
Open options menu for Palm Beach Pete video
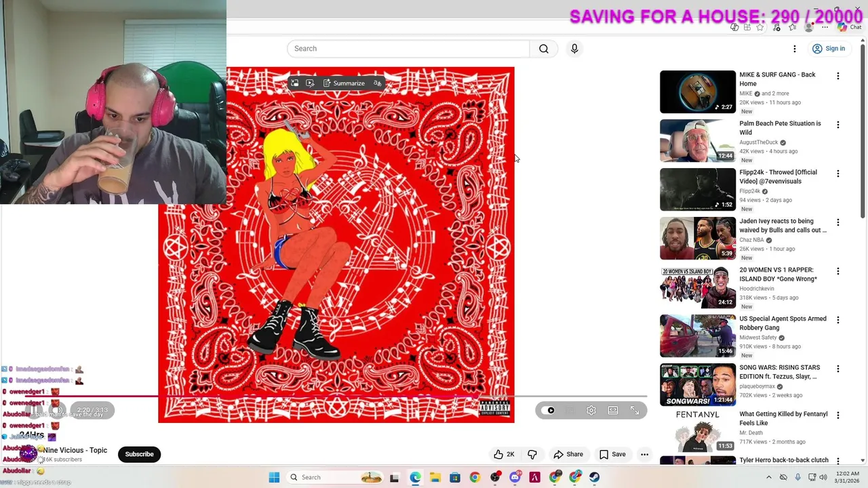click(x=838, y=125)
